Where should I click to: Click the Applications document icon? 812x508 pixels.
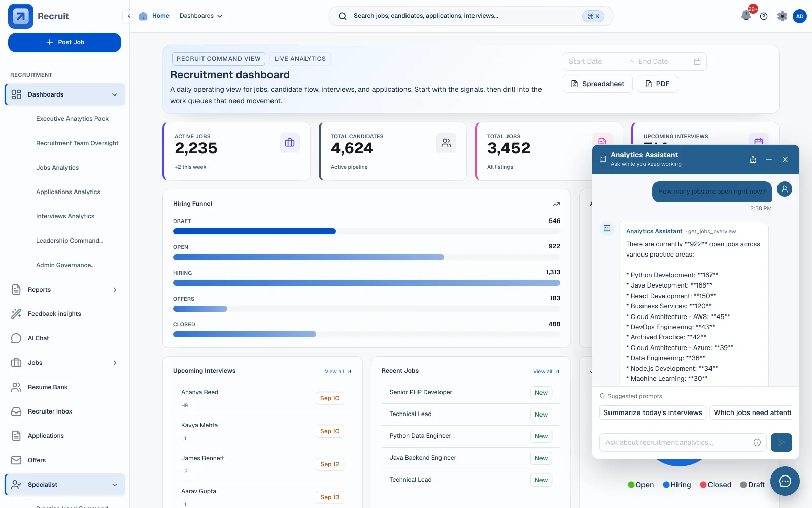click(16, 436)
